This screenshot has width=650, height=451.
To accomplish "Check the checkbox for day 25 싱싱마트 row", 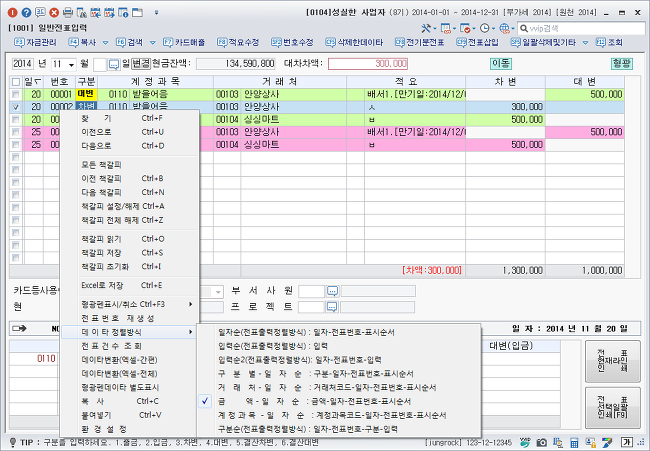I will 16,145.
